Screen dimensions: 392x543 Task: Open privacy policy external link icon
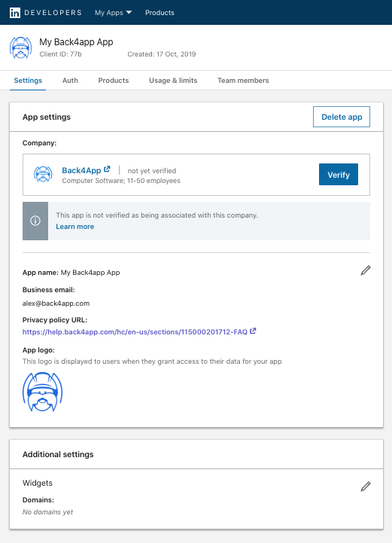253,331
